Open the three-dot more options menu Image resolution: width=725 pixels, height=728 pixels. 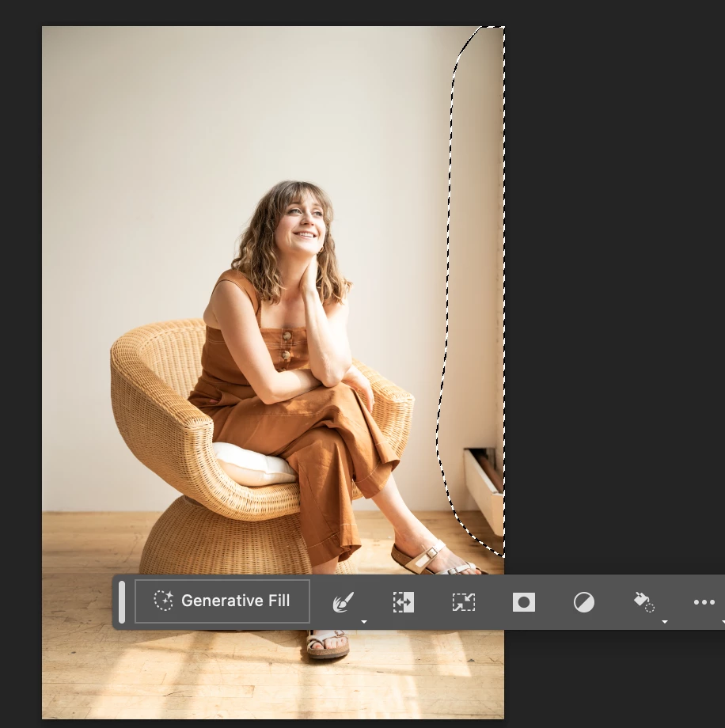(704, 602)
